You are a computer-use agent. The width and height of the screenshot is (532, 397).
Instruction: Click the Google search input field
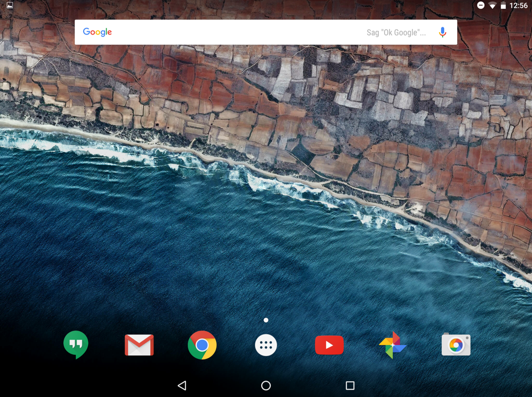point(266,32)
